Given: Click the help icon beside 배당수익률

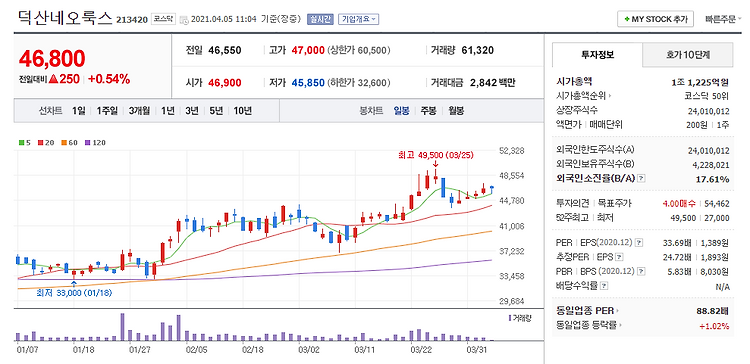Looking at the screenshot, I should [605, 286].
